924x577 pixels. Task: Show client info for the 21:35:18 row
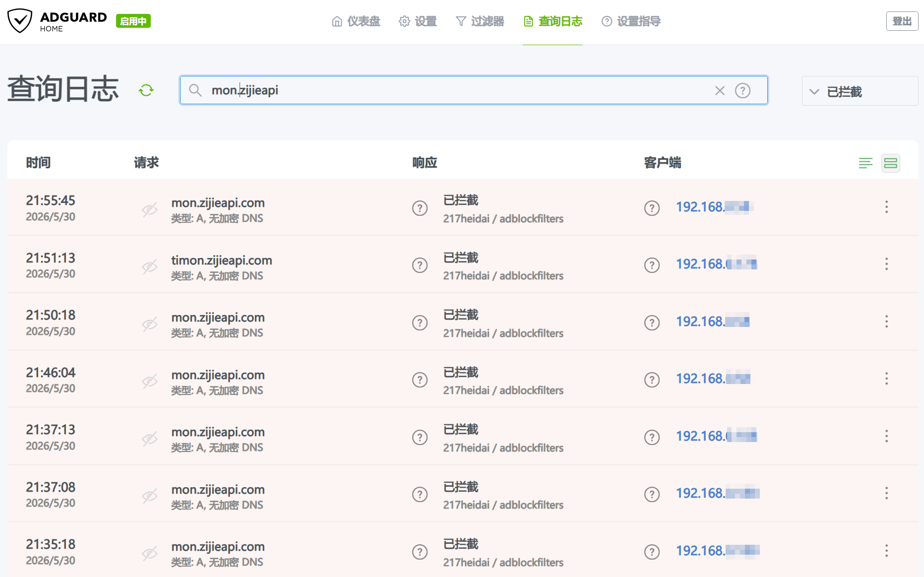point(652,552)
